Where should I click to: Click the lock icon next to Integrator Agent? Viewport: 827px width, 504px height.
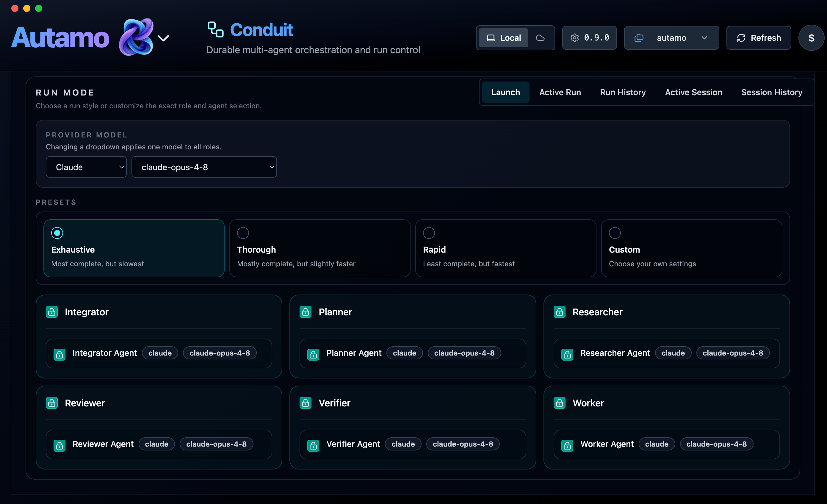[x=59, y=355]
